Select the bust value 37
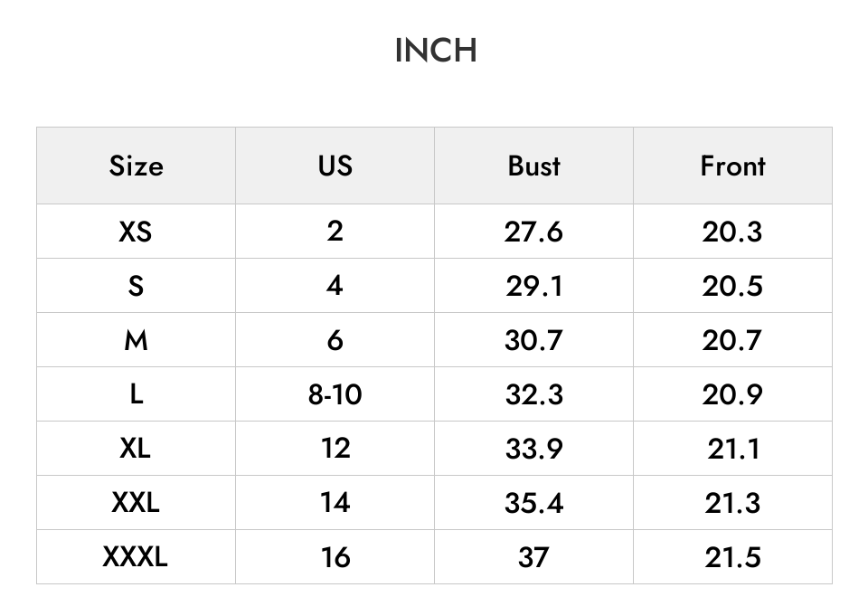 (x=533, y=557)
